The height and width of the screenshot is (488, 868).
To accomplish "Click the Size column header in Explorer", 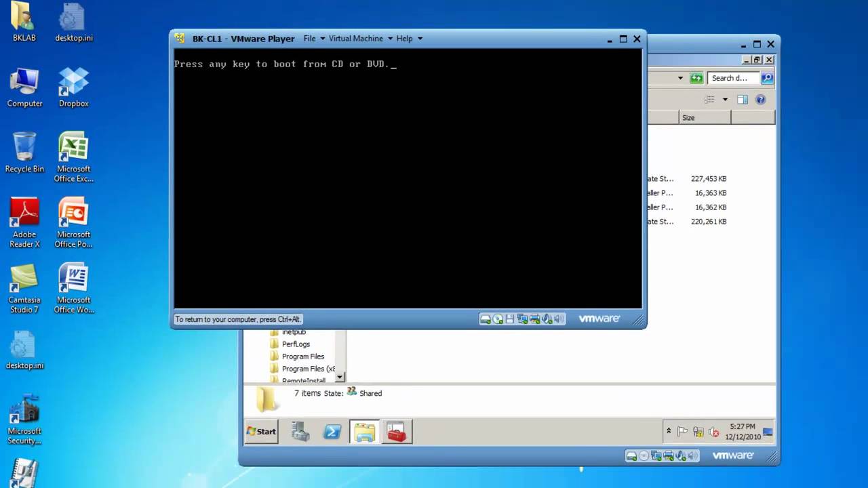I will [705, 117].
